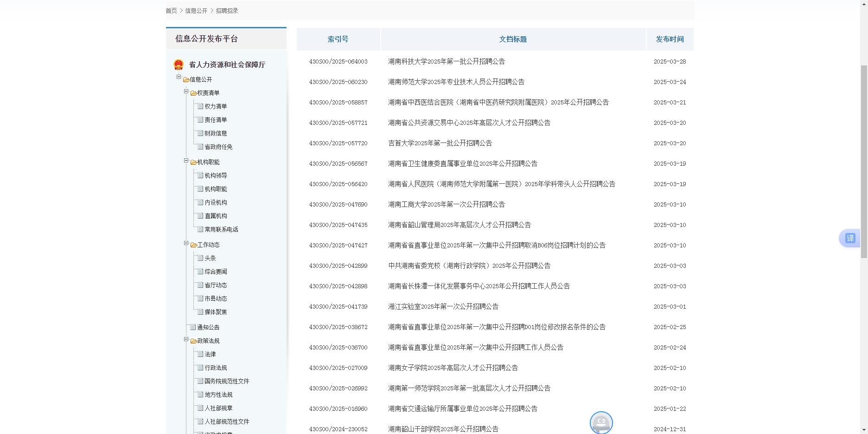Collapse the 机构职能 tree branch
The height and width of the screenshot is (434, 868).
185,160
